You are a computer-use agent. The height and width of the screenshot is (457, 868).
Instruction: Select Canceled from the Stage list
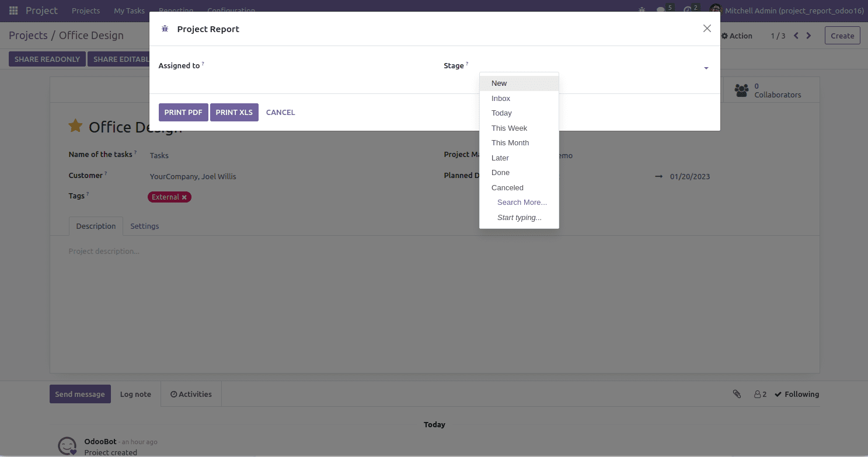pyautogui.click(x=519, y=188)
